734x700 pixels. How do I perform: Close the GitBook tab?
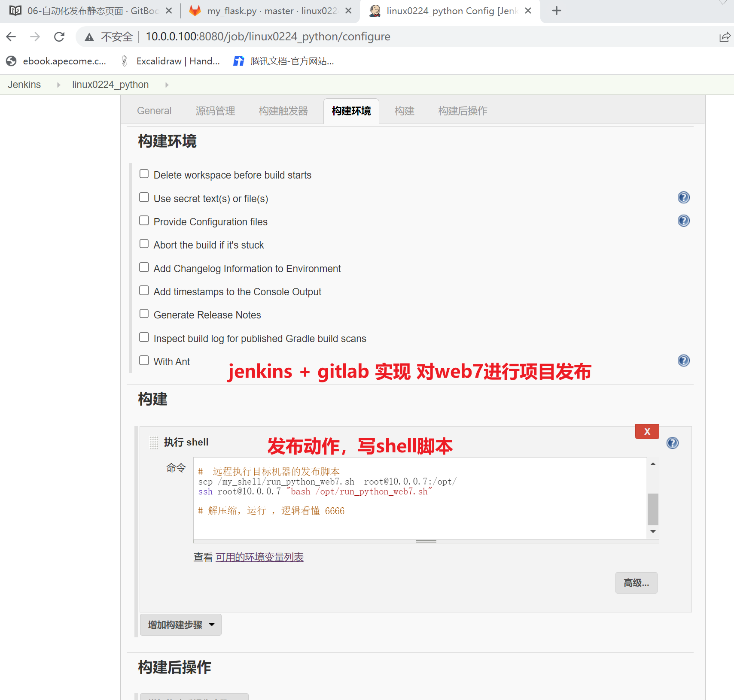click(169, 11)
